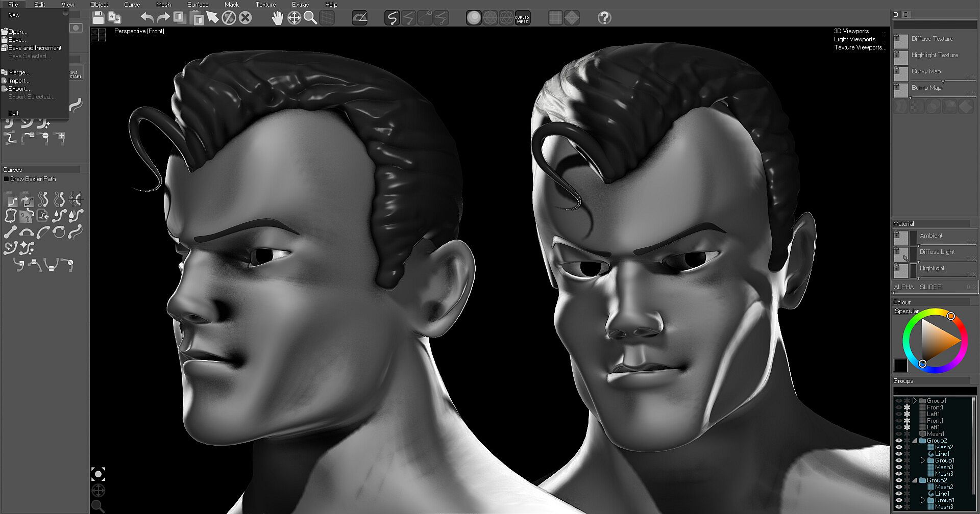Click Export... in the File menu
980x514 pixels.
19,89
